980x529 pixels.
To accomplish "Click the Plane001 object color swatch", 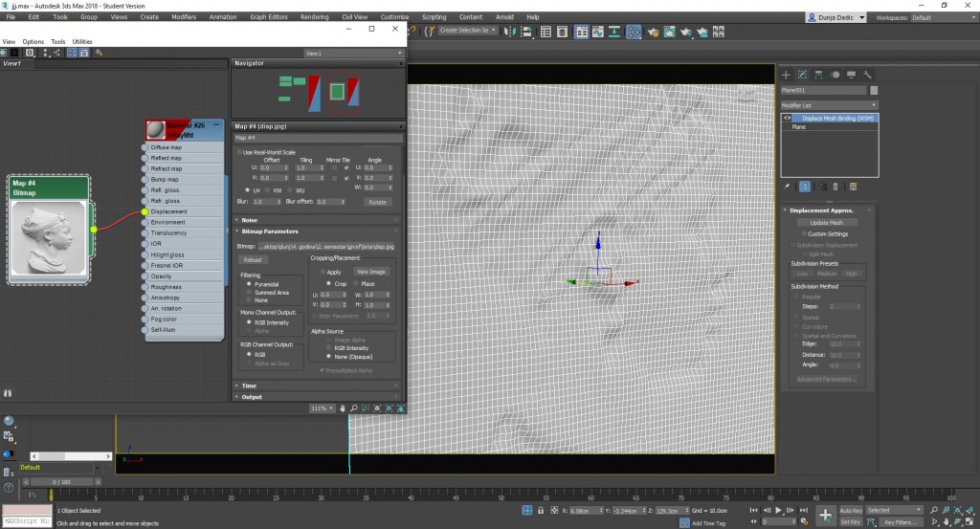I will point(874,90).
